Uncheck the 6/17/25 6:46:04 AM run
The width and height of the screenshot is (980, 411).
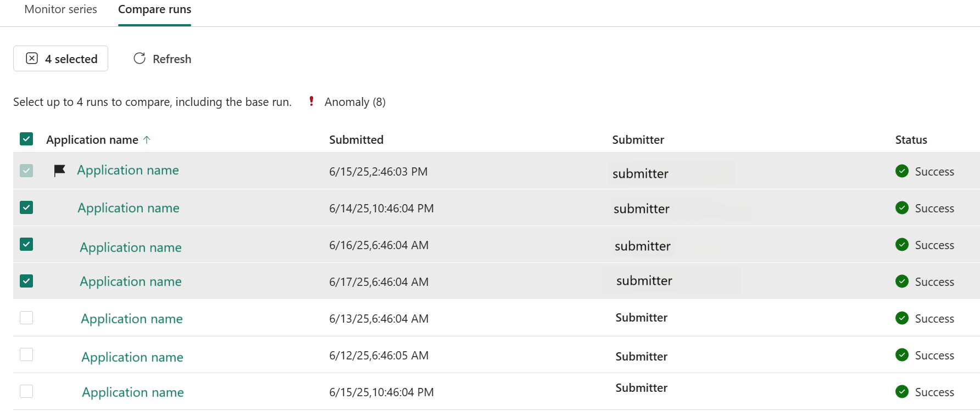[x=26, y=281]
